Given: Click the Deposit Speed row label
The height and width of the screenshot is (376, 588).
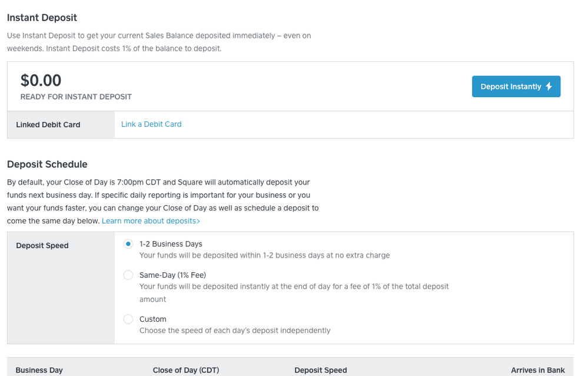Looking at the screenshot, I should click(42, 246).
